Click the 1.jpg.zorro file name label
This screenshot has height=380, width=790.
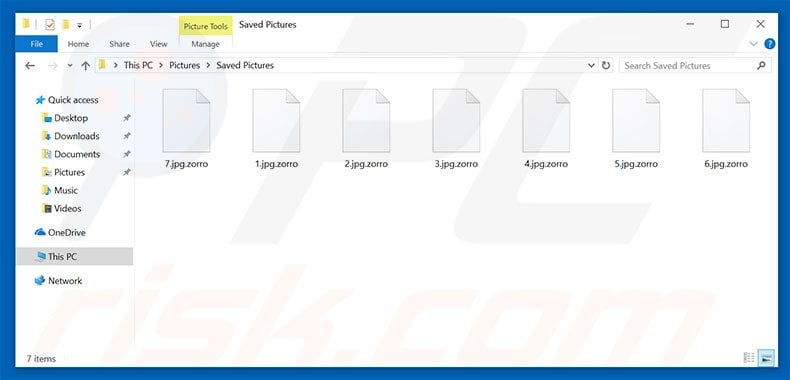276,164
